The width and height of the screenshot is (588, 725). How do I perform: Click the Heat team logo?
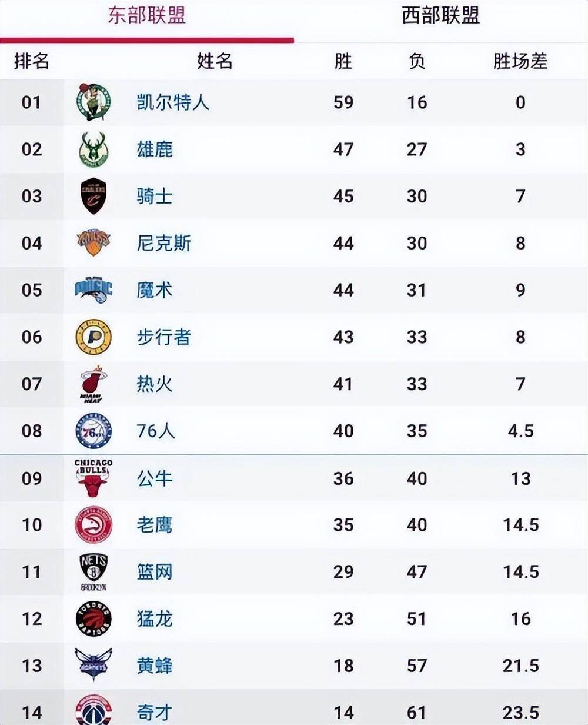click(x=92, y=384)
